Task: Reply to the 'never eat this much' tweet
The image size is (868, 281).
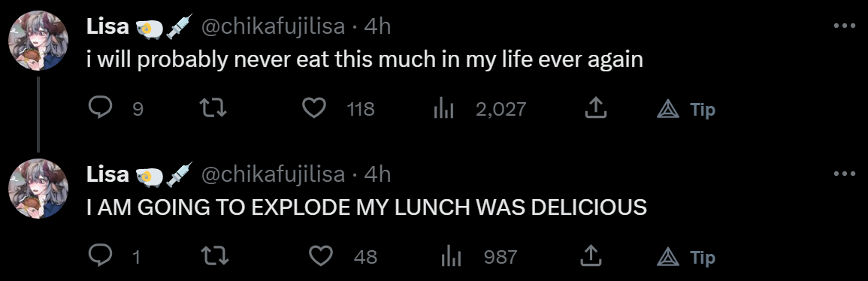Action: click(x=100, y=109)
